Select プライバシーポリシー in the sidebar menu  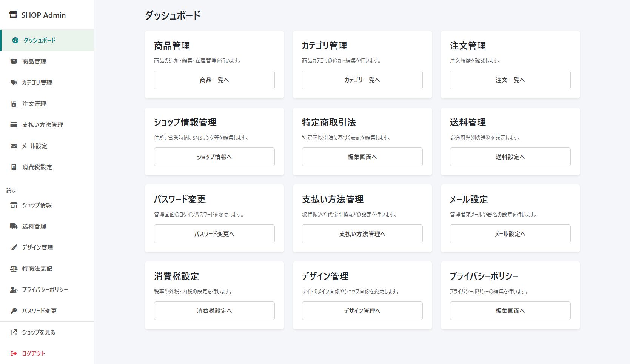(45, 290)
